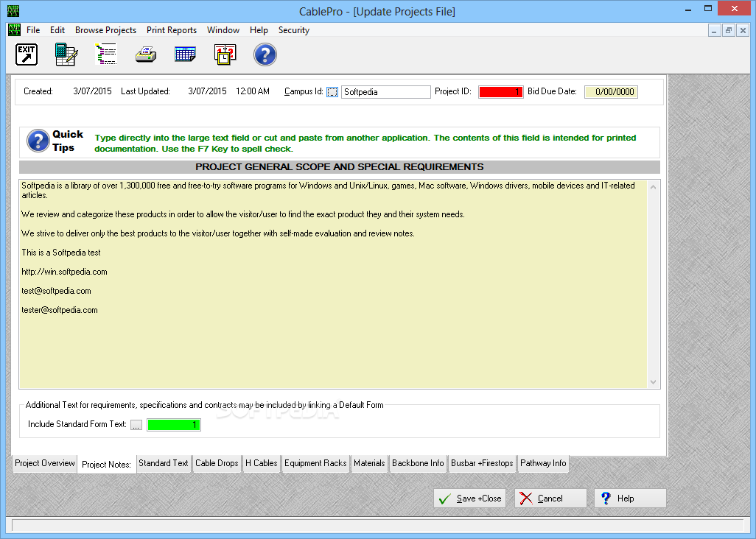The height and width of the screenshot is (539, 756).
Task: Open the Security menu
Action: point(293,30)
